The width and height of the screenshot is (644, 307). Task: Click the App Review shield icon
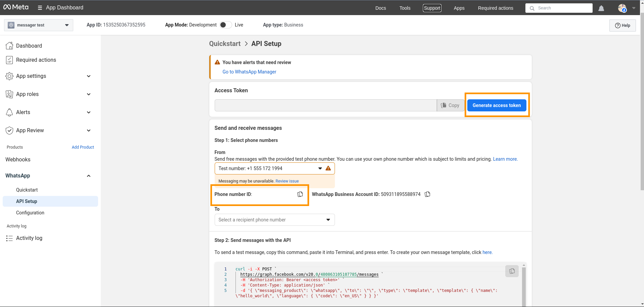coord(9,131)
